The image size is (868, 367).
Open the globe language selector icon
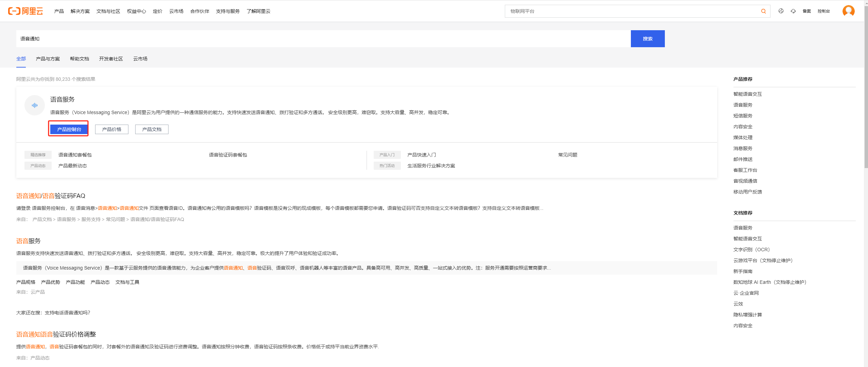point(781,11)
